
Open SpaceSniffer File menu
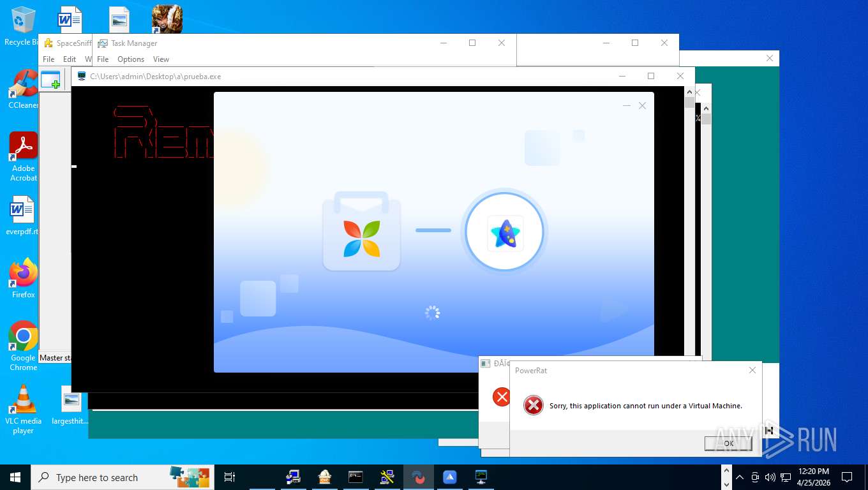coord(49,59)
